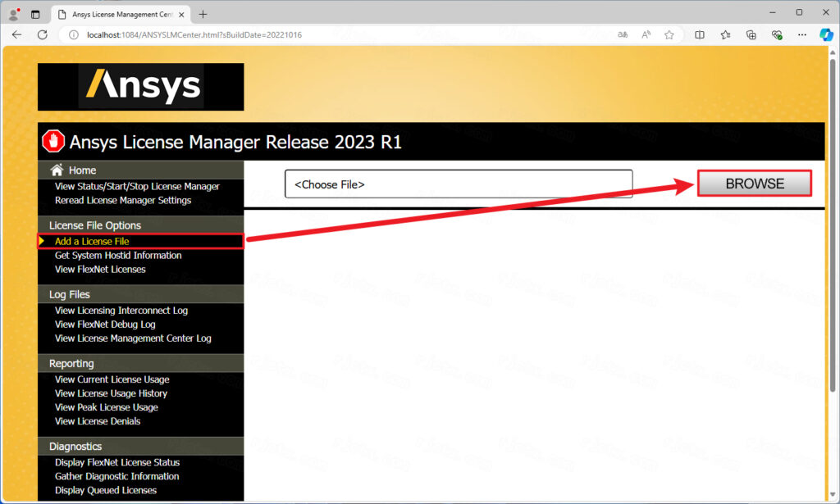Image resolution: width=840 pixels, height=504 pixels.
Task: Click the browser address bar URL
Action: 194,34
